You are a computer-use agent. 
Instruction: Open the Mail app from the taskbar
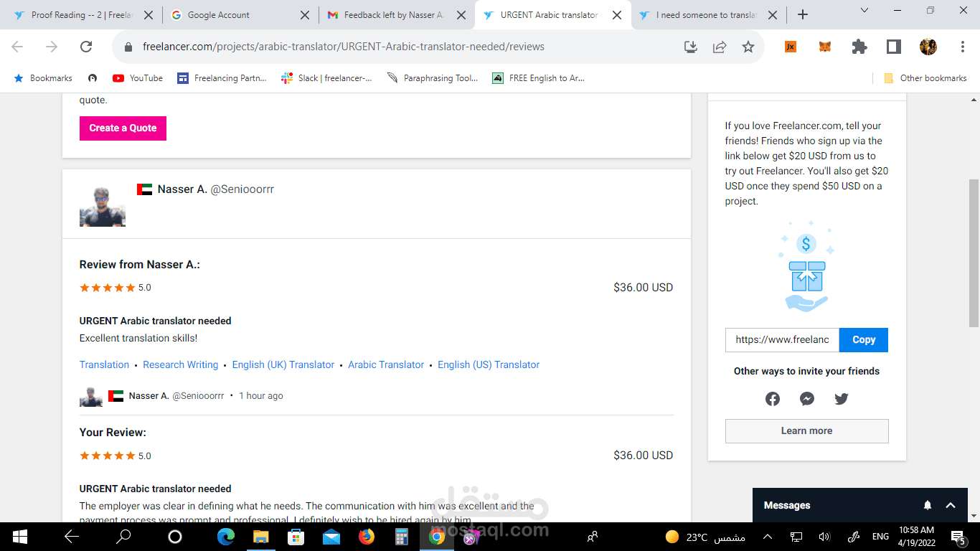point(331,536)
